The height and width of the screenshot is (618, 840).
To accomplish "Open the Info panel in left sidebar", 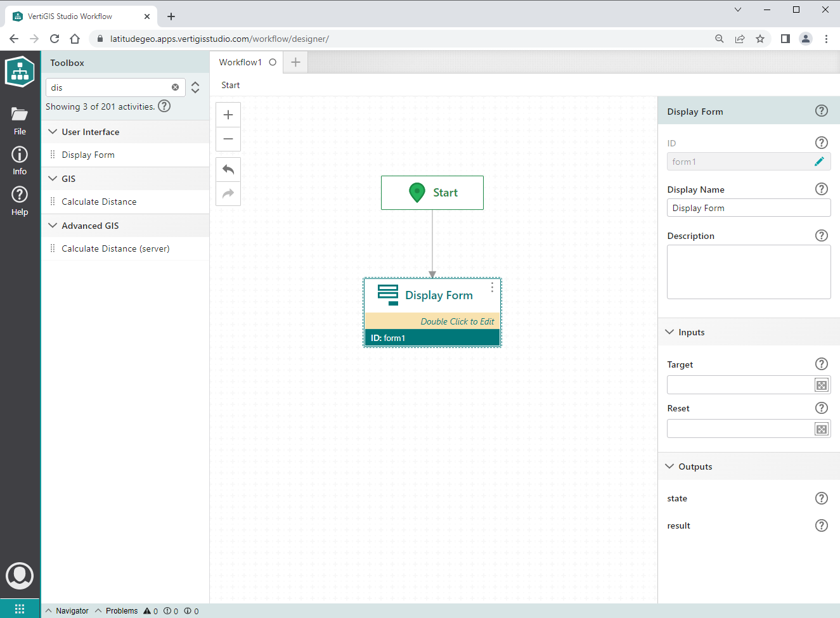I will click(x=20, y=160).
